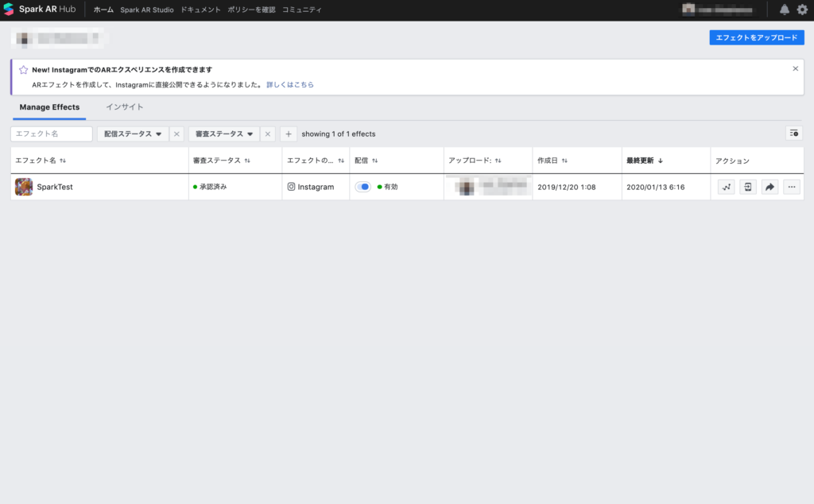Open コミュニティ in top navigation
Image resolution: width=814 pixels, height=504 pixels.
click(302, 10)
